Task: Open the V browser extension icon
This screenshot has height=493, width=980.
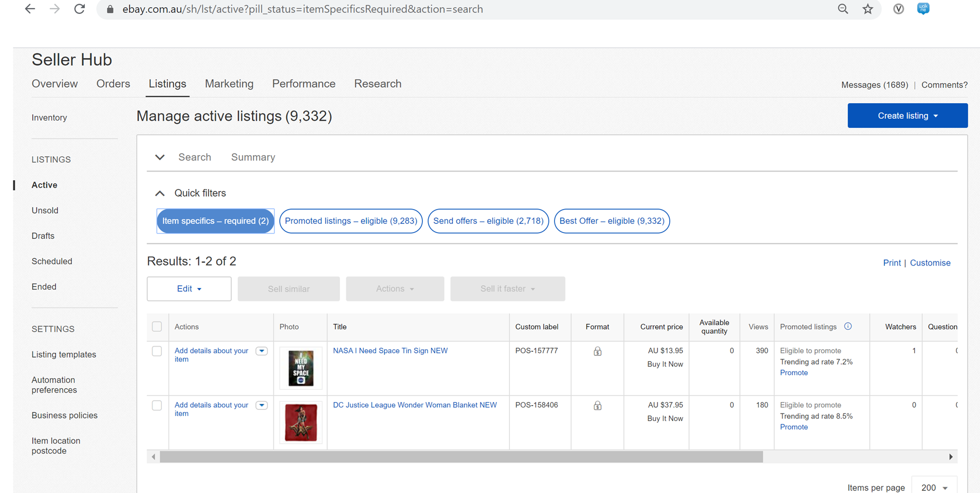Action: click(898, 9)
